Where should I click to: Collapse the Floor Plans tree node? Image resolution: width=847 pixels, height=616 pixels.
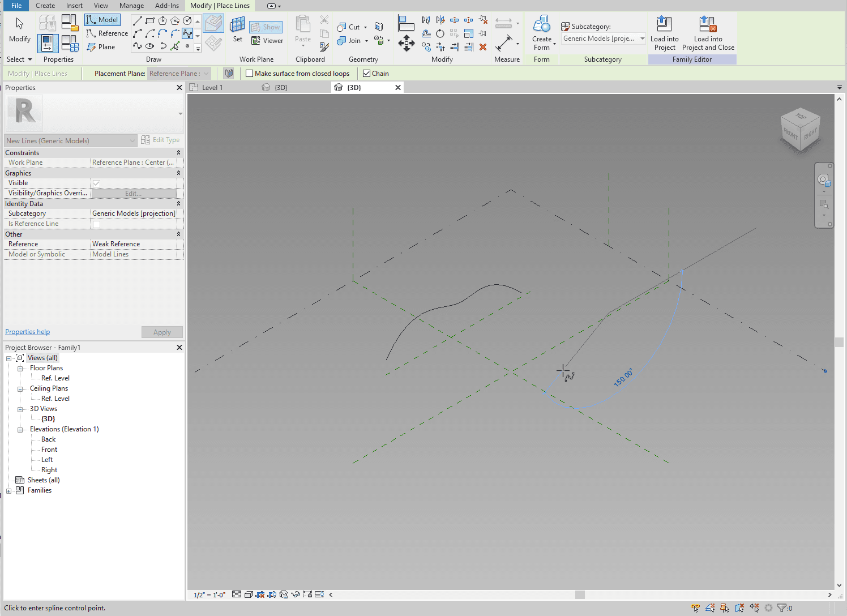(x=20, y=369)
